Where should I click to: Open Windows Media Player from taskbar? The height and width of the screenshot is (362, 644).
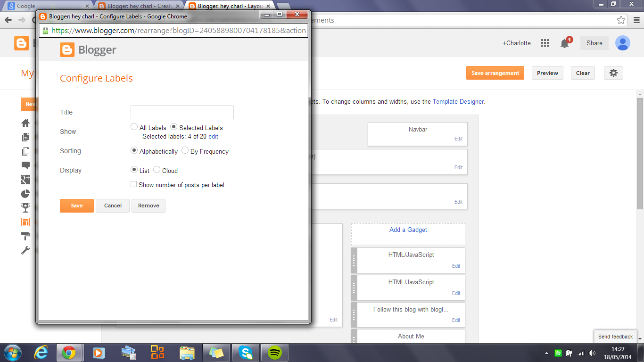pyautogui.click(x=99, y=353)
